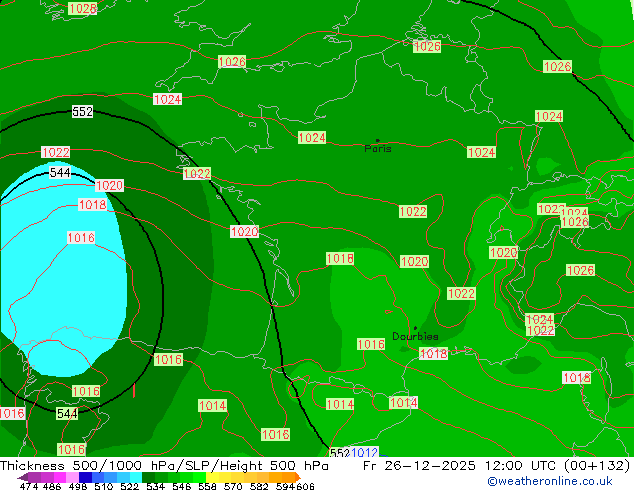
Task: Click the 1018 label below Dourbies
Action: click(x=433, y=353)
